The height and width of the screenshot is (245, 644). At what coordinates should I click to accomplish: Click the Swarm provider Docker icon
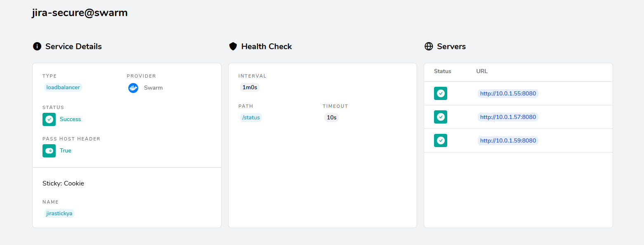(133, 88)
